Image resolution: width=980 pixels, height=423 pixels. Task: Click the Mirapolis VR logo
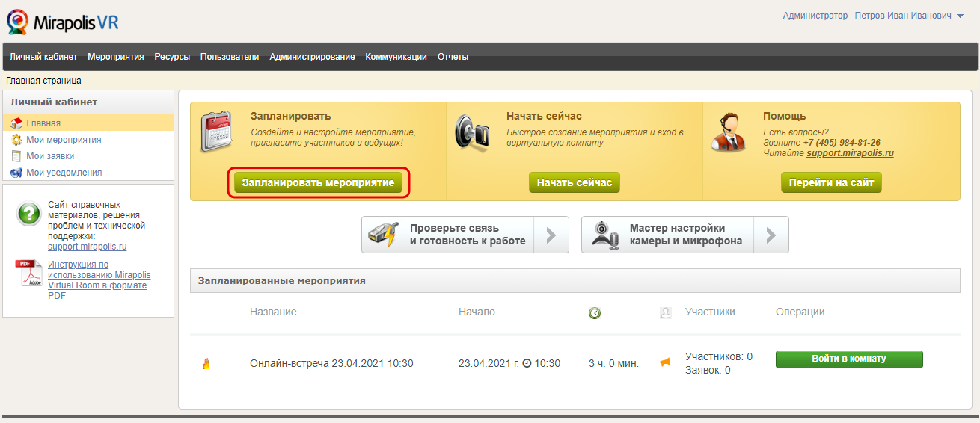pos(63,22)
